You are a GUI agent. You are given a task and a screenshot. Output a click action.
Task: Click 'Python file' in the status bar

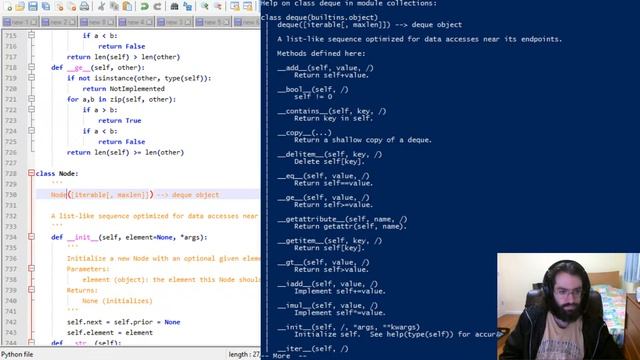(x=17, y=354)
